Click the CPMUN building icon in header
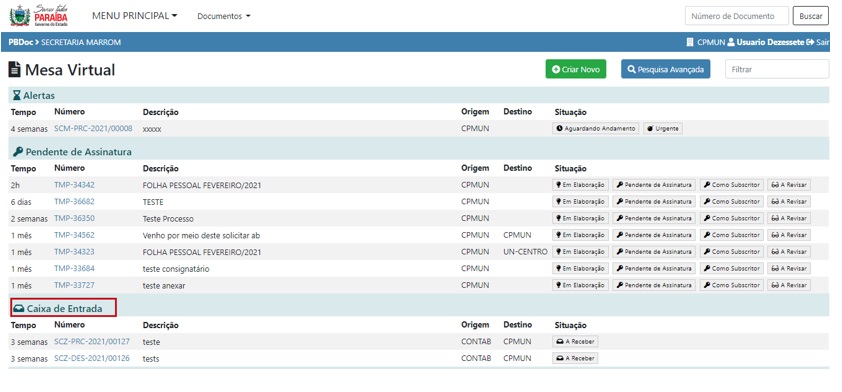The height and width of the screenshot is (392, 842). (690, 42)
